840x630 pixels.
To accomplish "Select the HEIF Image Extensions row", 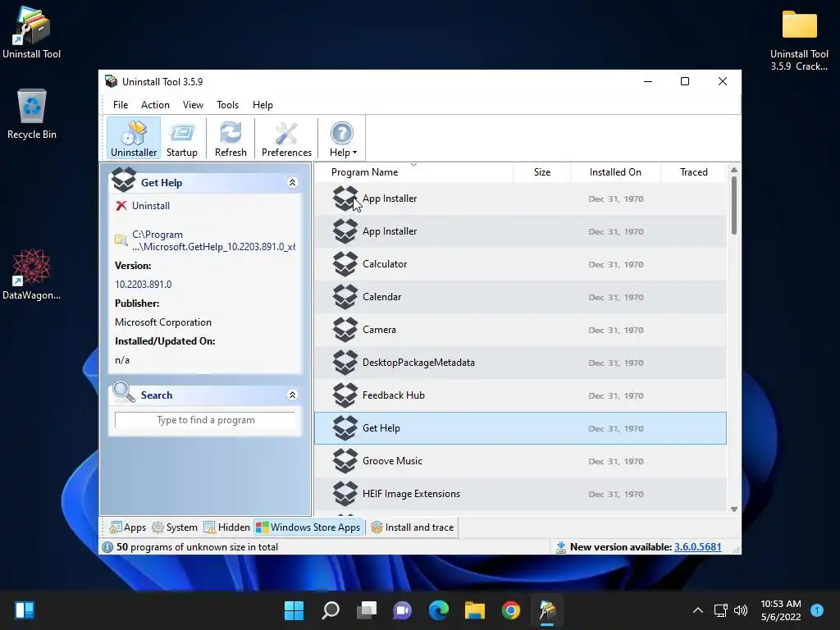I will [x=520, y=493].
